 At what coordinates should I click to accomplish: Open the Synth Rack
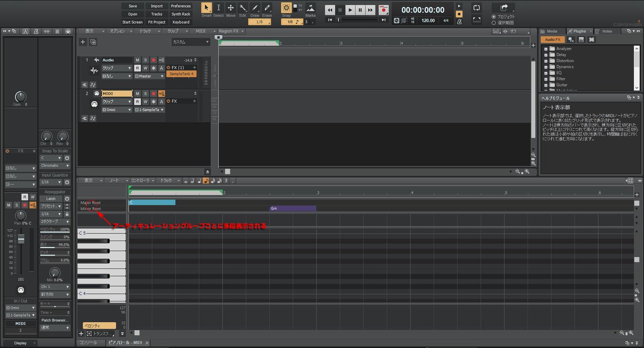coord(181,14)
